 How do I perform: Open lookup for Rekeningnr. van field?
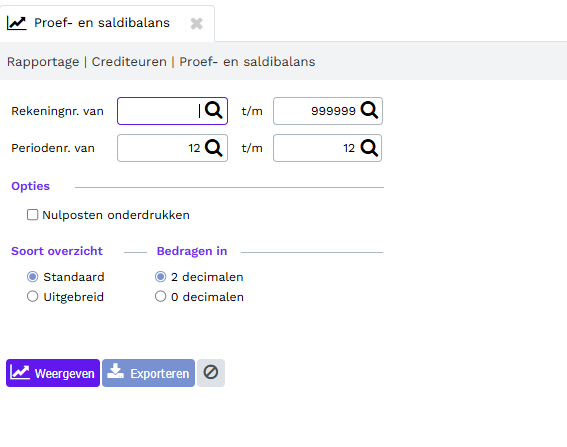[213, 110]
